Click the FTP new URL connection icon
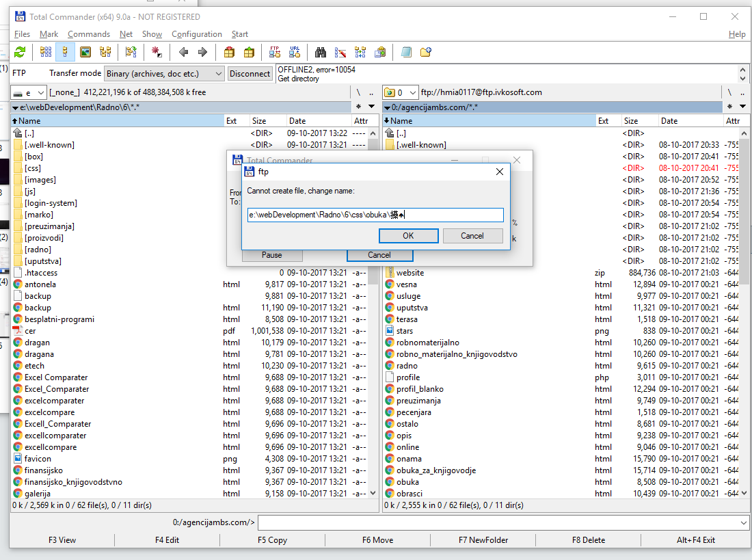Image resolution: width=752 pixels, height=560 pixels. pyautogui.click(x=295, y=52)
